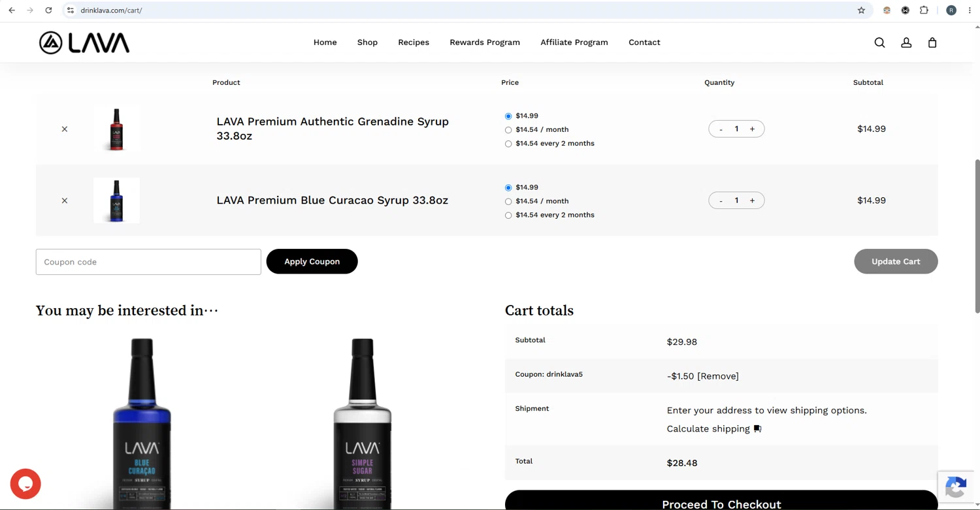The width and height of the screenshot is (980, 510).
Task: Decrease Blue Curacao Syrup quantity
Action: 721,200
